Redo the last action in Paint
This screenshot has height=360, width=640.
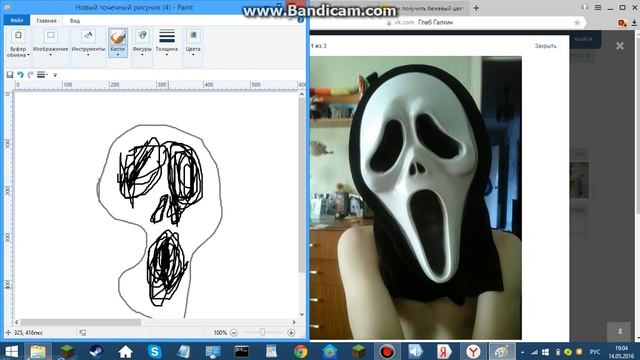(31, 75)
